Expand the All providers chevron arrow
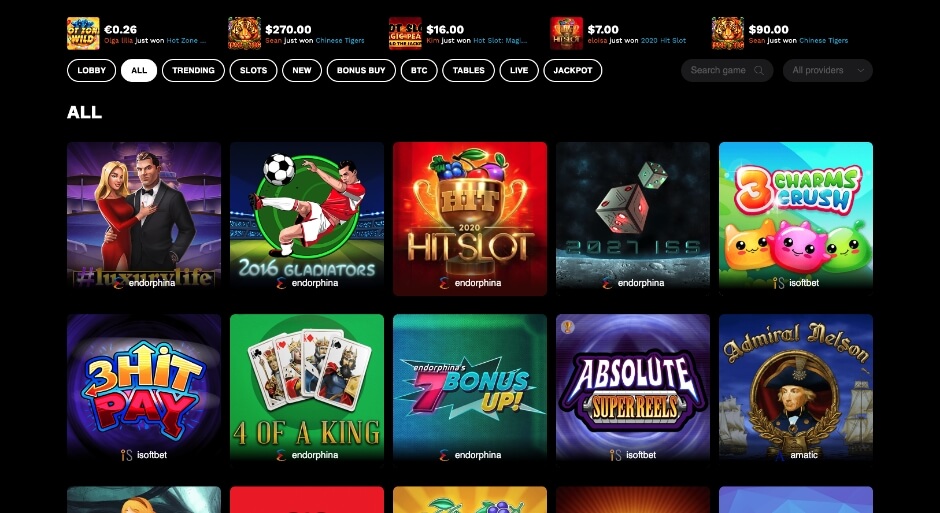940x513 pixels. tap(861, 71)
